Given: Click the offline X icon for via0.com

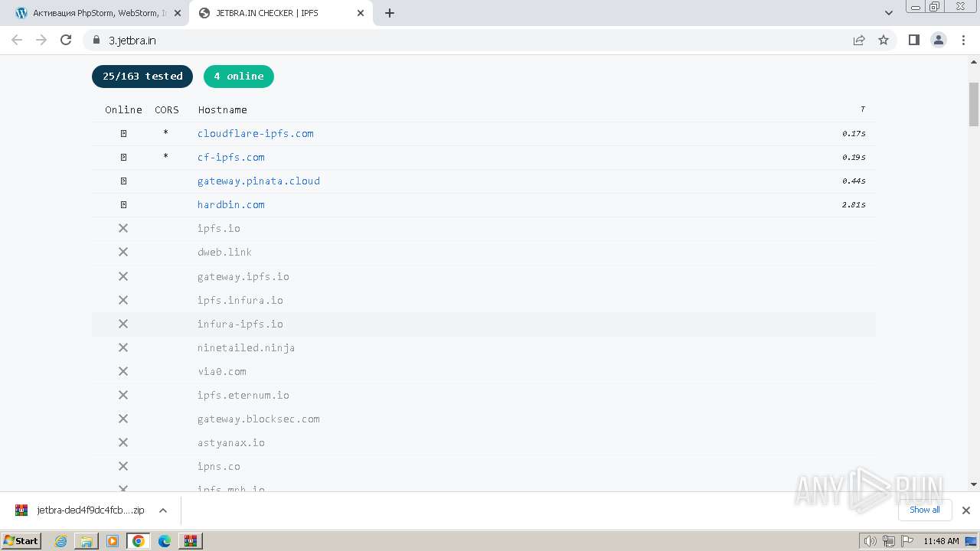Looking at the screenshot, I should 123,371.
